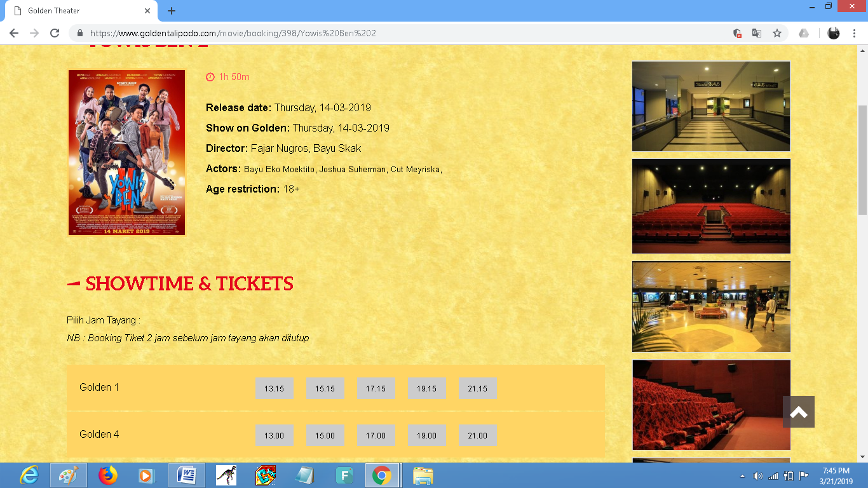
Task: Open the dinosaur icon app in taskbar
Action: pos(226,475)
